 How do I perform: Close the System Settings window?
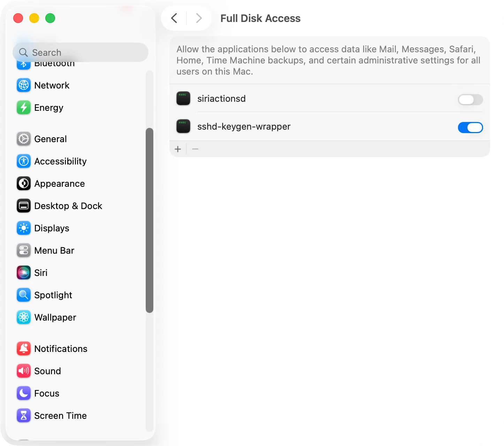[x=18, y=18]
